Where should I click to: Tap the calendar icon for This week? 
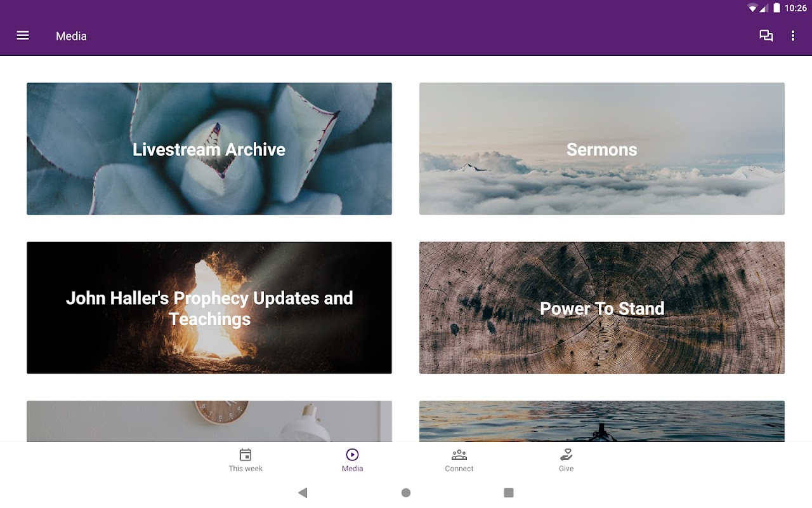246,455
